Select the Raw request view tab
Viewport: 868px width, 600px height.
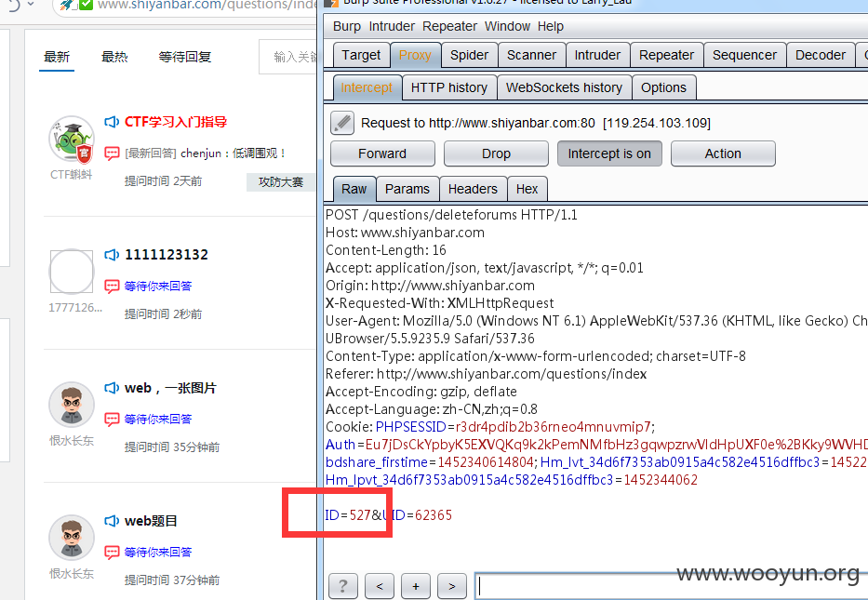coord(354,189)
